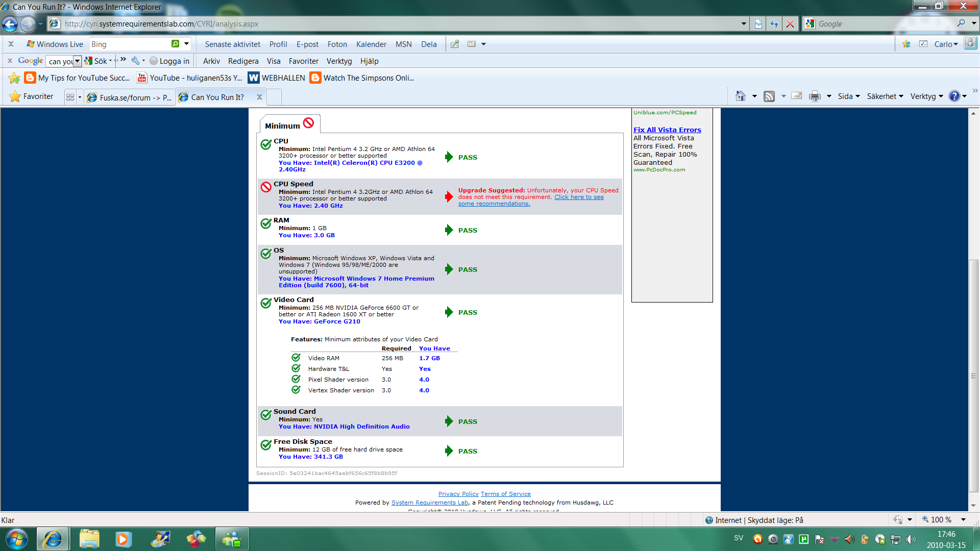This screenshot has height=551, width=980.
Task: Click the Add to Favorites Bar star icon
Action: 14,78
